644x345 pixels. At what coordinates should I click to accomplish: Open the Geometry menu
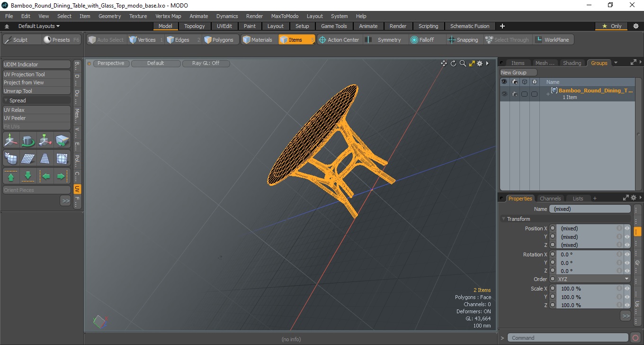click(x=109, y=16)
